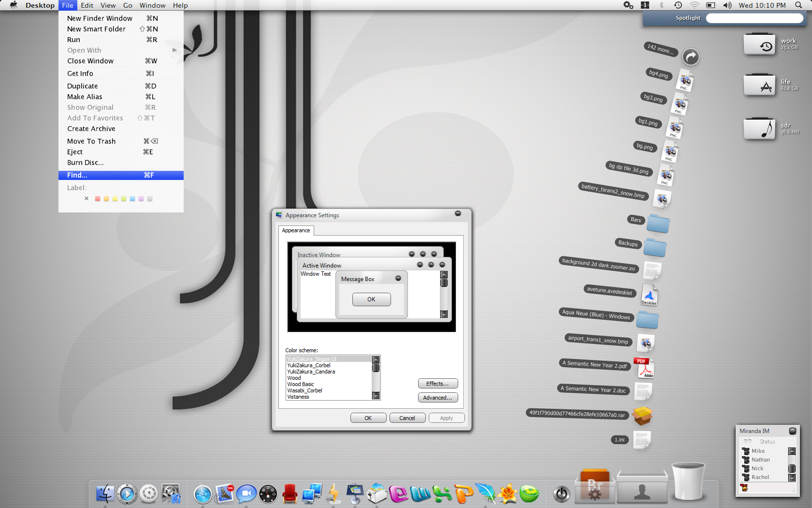Screen dimensions: 812x508
Task: Open Dashboard gauge icon in dock
Action: click(268, 494)
